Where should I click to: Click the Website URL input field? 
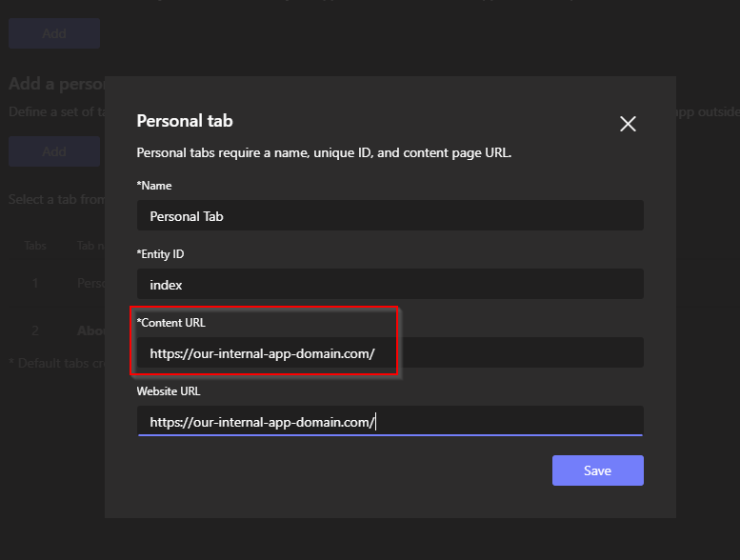click(390, 421)
